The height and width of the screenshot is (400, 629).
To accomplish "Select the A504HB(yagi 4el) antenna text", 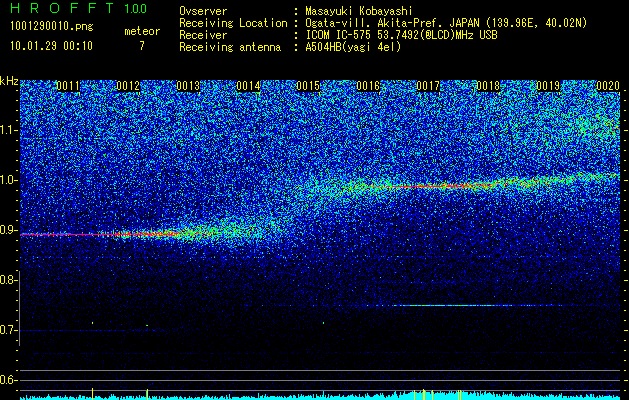I will pyautogui.click(x=353, y=47).
